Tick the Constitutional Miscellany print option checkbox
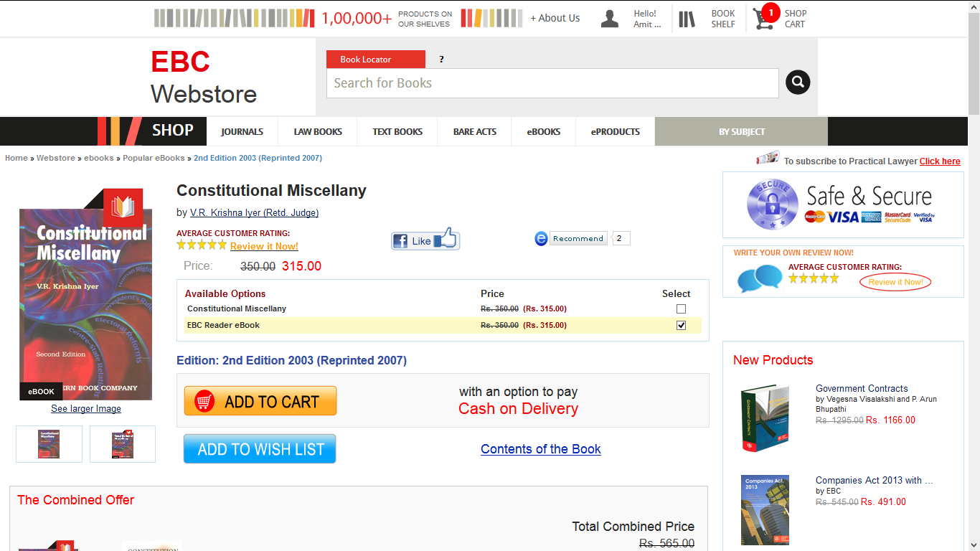The height and width of the screenshot is (551, 980). pyautogui.click(x=681, y=309)
